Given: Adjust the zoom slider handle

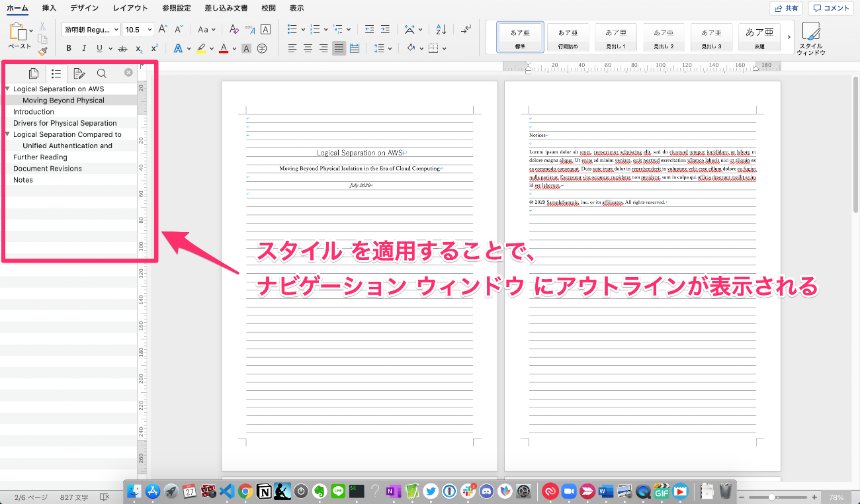Looking at the screenshot, I should tap(771, 497).
